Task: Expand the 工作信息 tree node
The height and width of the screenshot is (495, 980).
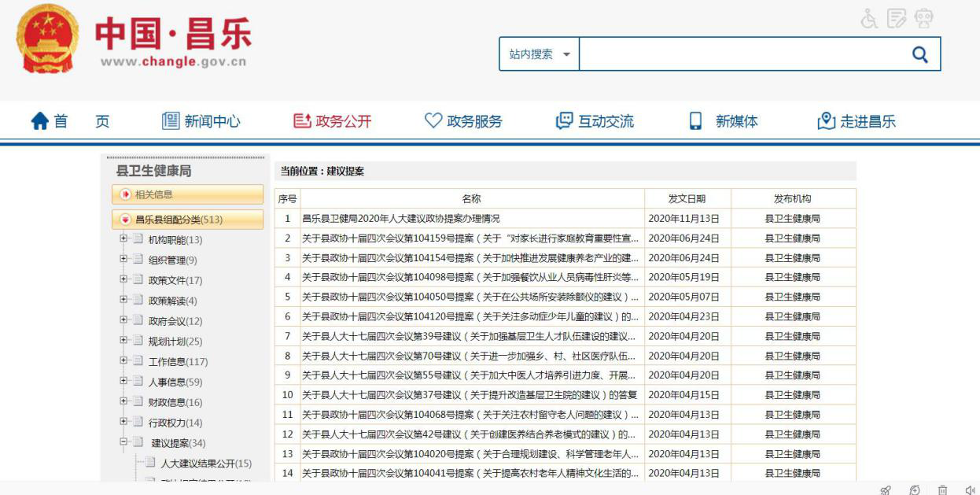Action: click(x=123, y=361)
